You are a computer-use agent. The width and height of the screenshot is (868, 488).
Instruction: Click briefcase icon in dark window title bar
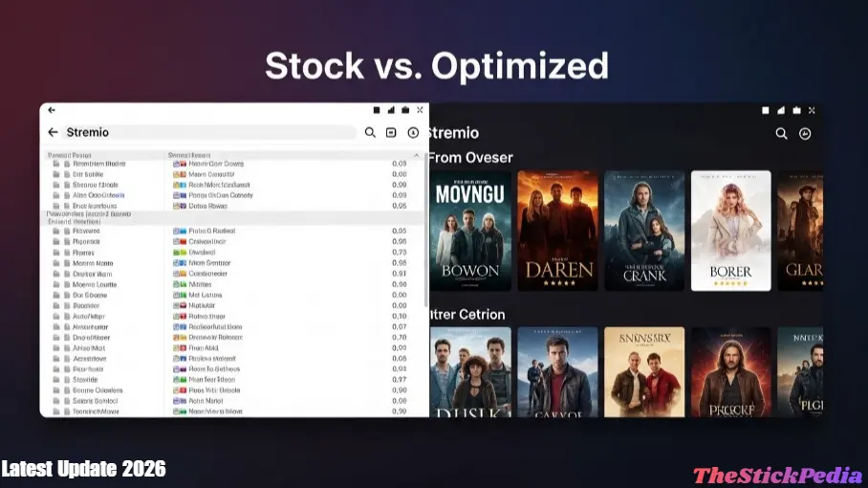[x=796, y=111]
